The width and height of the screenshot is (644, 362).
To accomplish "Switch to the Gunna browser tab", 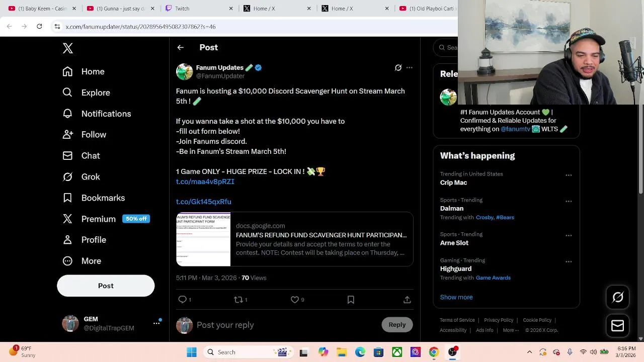I will 121,9.
